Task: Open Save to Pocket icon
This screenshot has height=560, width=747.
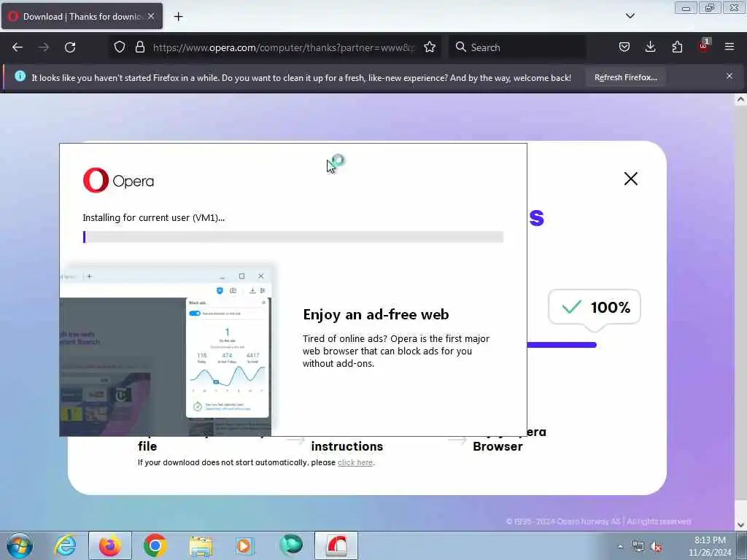Action: coord(624,47)
